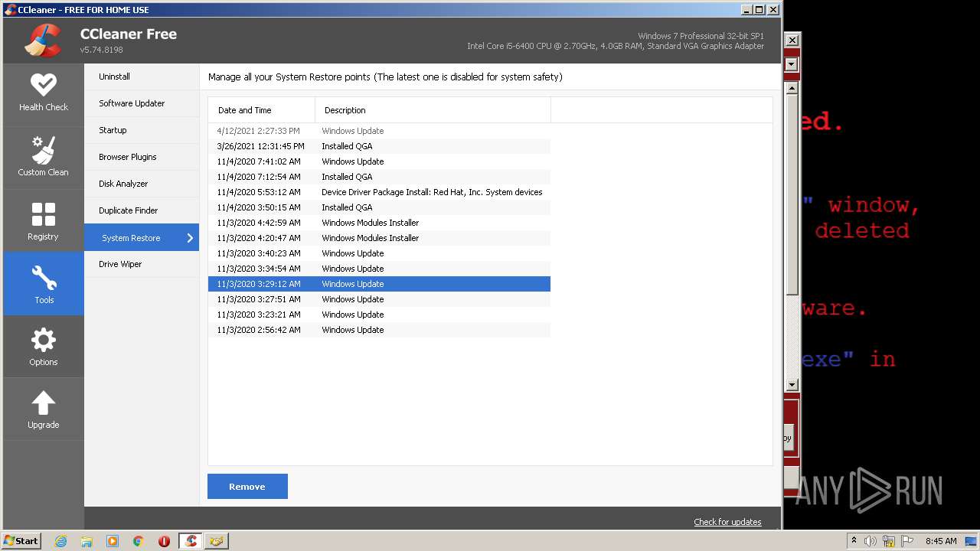980x551 pixels.
Task: Open the Software Updater tool
Action: pos(142,103)
